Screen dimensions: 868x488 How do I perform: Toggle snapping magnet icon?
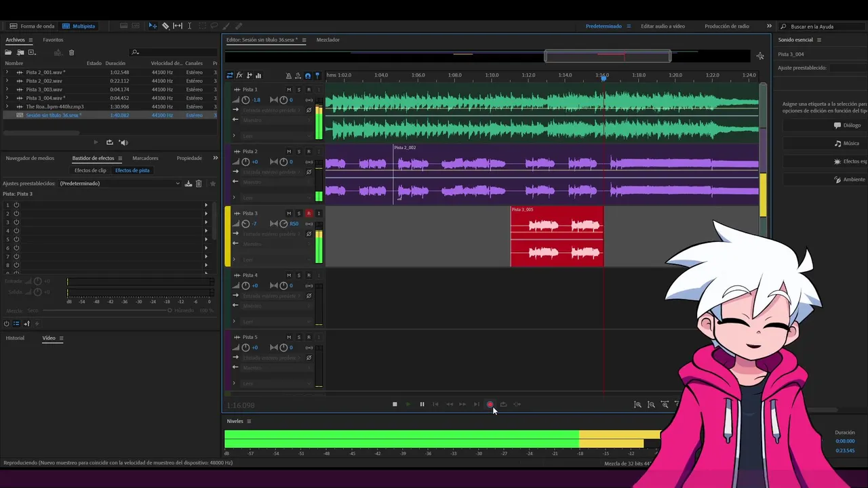pos(308,75)
